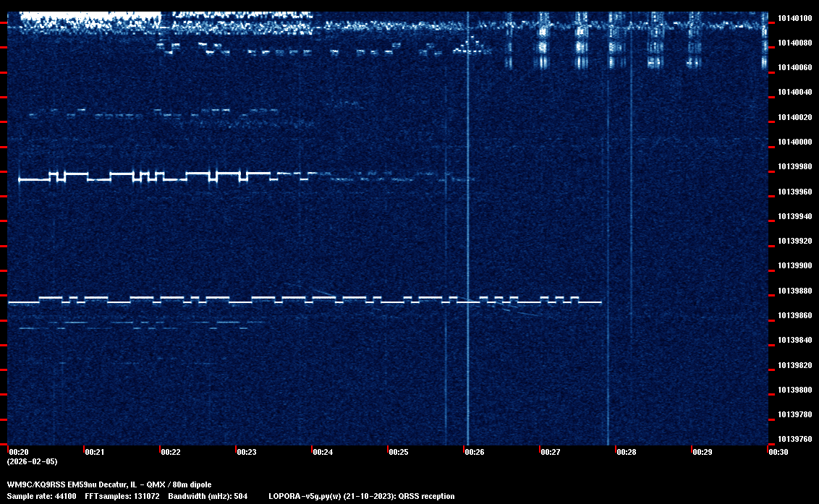
Task: Click the 00:20 time axis label
Action: [x=18, y=452]
